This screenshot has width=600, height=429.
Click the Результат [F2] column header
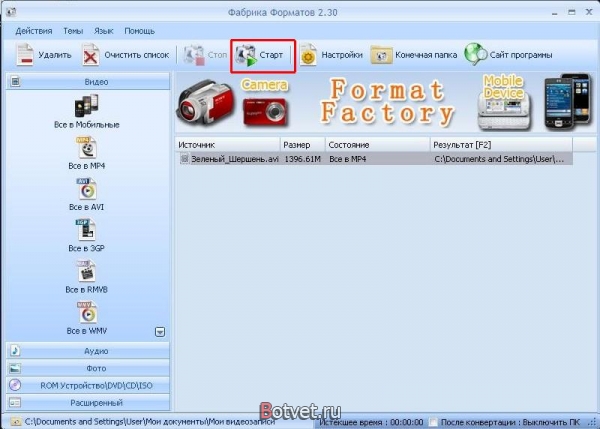pyautogui.click(x=501, y=145)
